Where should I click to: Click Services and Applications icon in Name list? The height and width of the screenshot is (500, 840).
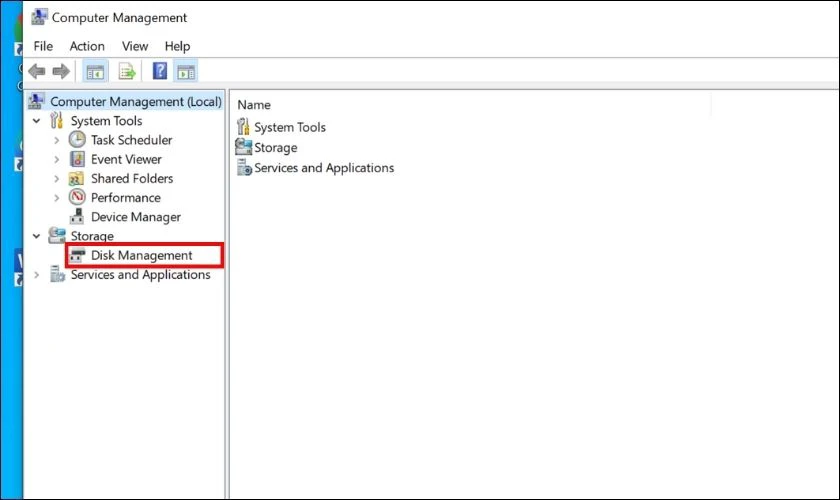point(244,167)
